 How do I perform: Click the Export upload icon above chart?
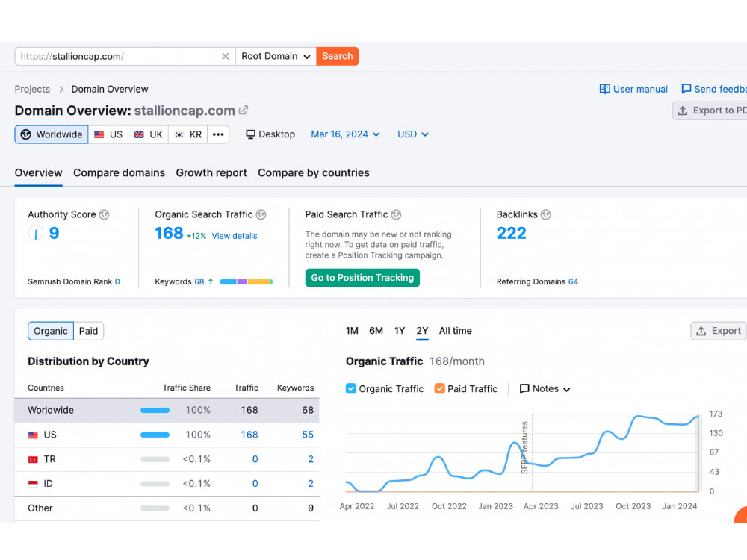701,331
